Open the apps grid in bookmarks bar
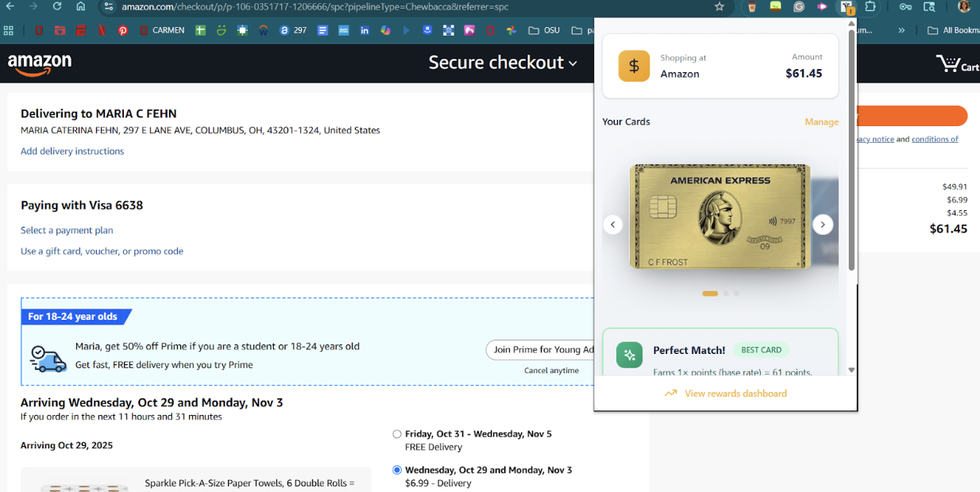The height and width of the screenshot is (492, 980). [9, 30]
